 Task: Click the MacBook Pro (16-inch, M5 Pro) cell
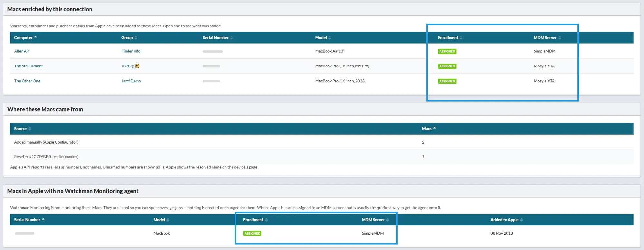tap(342, 66)
